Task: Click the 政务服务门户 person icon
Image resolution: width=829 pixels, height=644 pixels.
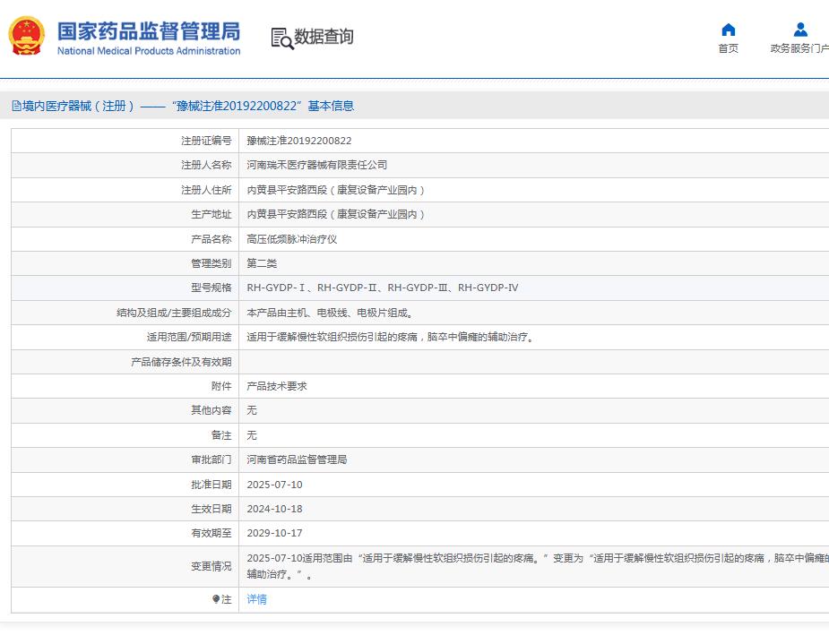Action: click(800, 30)
